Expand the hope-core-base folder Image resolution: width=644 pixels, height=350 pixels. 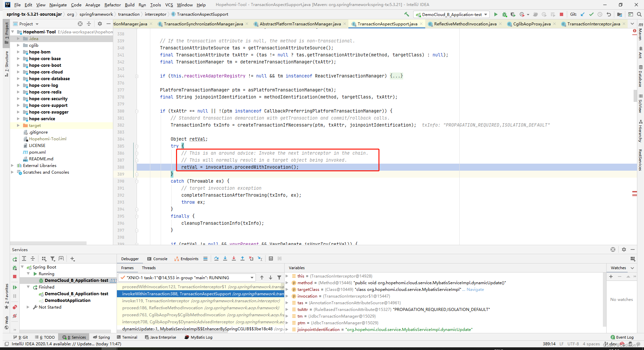click(18, 58)
